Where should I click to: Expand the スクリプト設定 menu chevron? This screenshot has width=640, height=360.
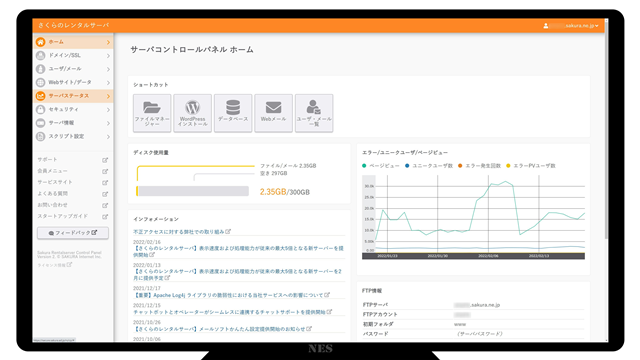tap(108, 137)
